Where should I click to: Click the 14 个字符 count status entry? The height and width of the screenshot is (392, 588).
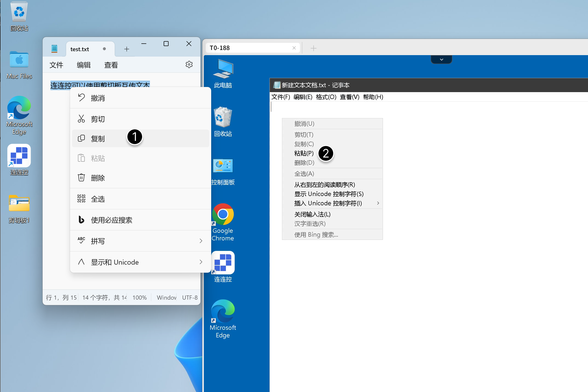[x=105, y=297]
